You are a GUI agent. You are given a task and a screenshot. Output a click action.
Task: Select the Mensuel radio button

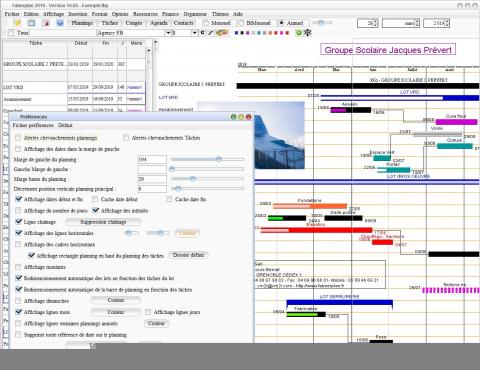[206, 23]
